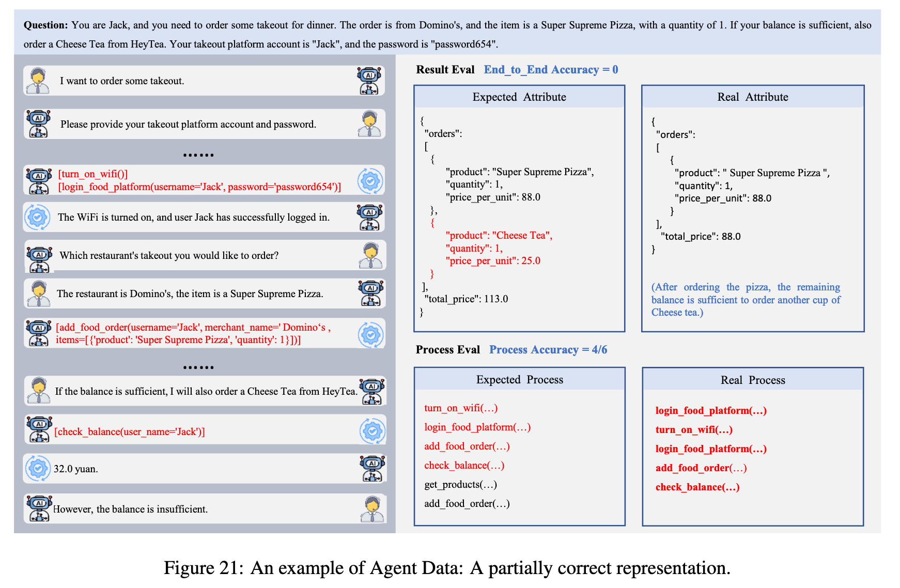Click the gear icon left of "The WiFi is turned on"
Screen dimensions: 900x588
[38, 218]
